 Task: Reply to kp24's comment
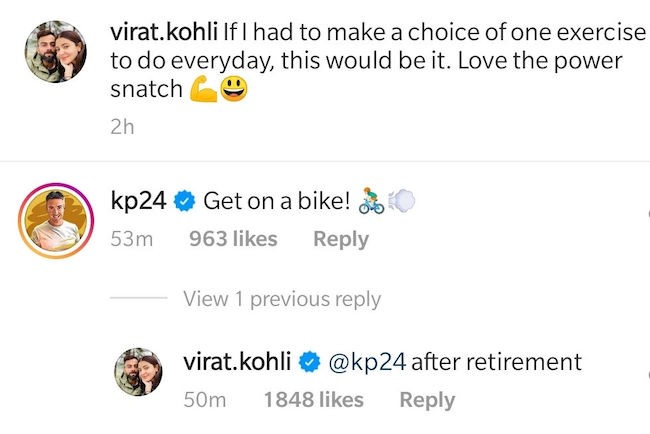pos(341,239)
